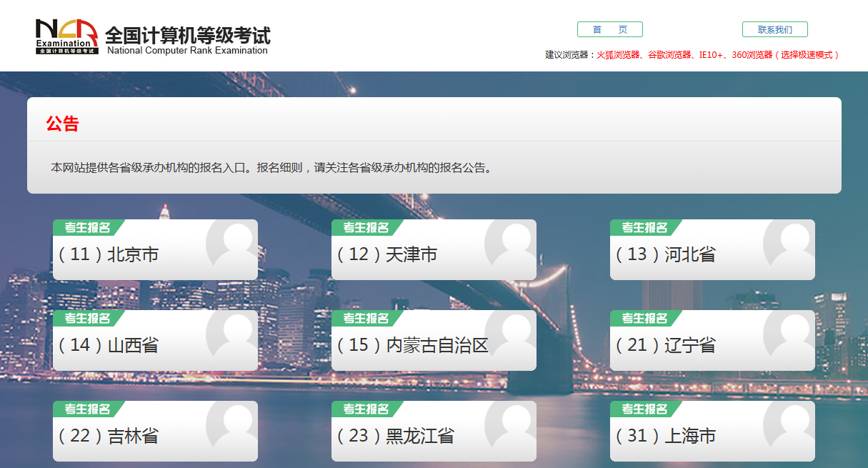
Task: Click the 公告 announcement heading
Action: pyautogui.click(x=56, y=123)
